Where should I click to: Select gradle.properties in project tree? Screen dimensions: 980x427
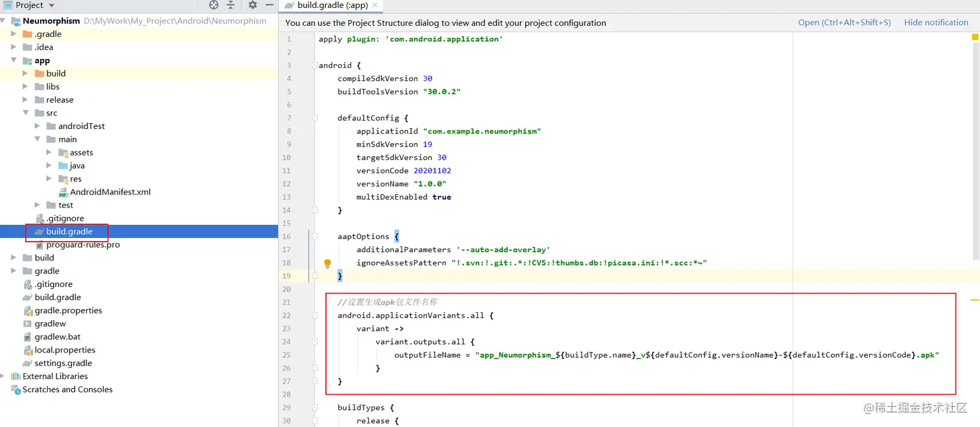click(69, 310)
